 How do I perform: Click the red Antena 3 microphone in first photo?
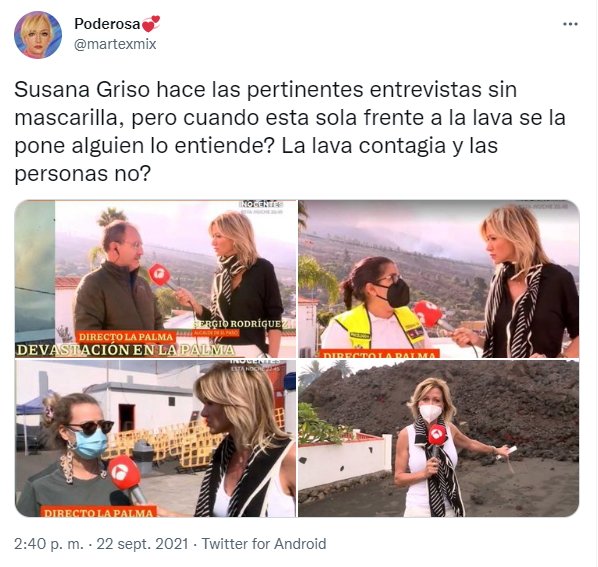pos(159,274)
